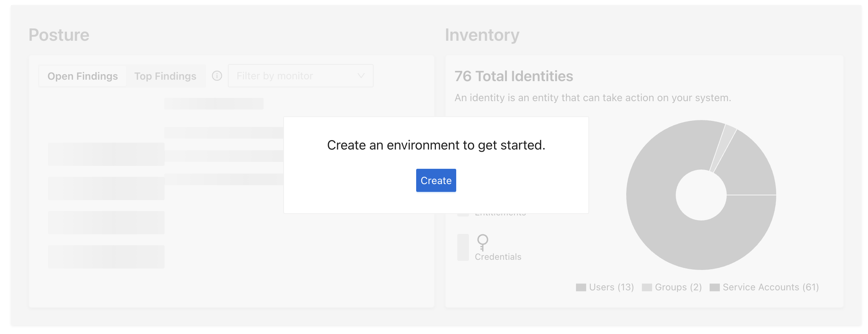Click the identity description text under the heading
The image size is (868, 334).
pyautogui.click(x=592, y=98)
